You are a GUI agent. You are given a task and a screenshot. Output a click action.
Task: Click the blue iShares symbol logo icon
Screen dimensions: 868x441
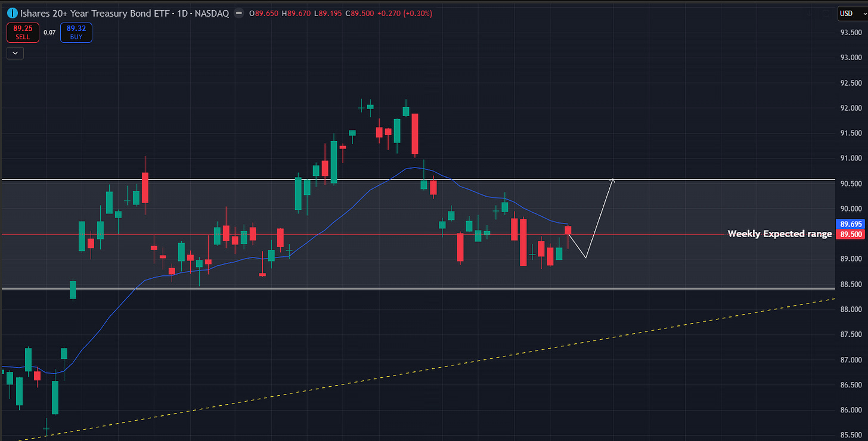[13, 13]
